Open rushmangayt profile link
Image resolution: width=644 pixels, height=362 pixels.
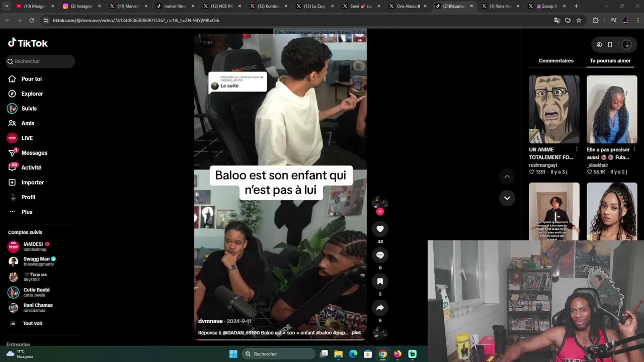point(543,165)
